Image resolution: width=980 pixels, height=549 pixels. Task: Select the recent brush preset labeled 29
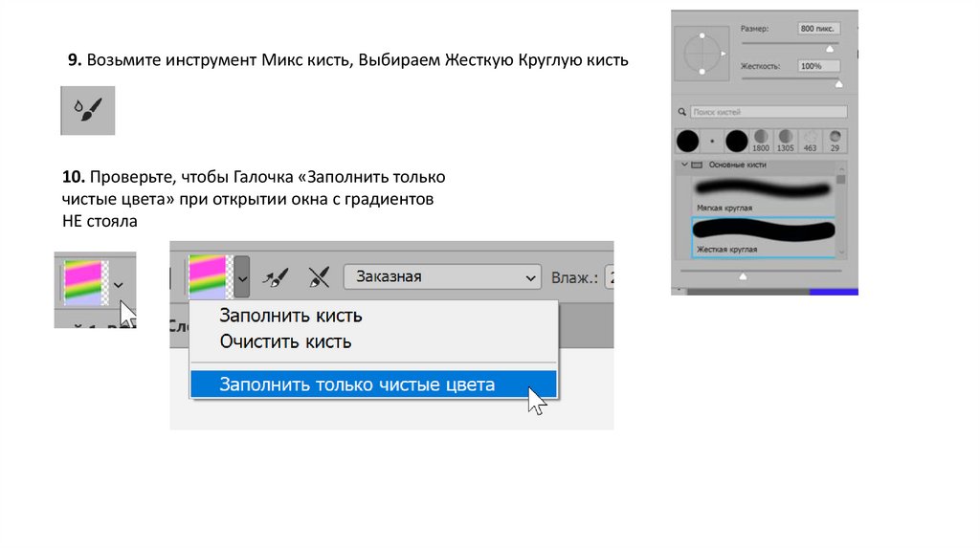(835, 142)
